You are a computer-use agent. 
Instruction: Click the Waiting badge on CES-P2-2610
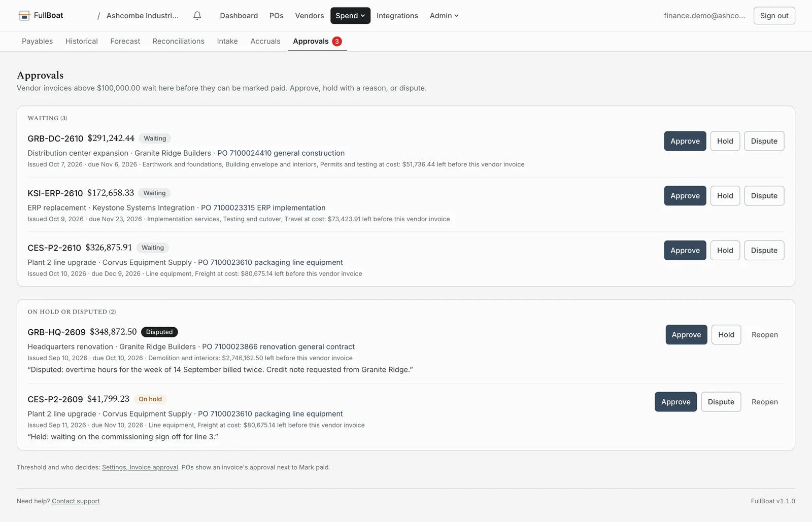point(153,248)
